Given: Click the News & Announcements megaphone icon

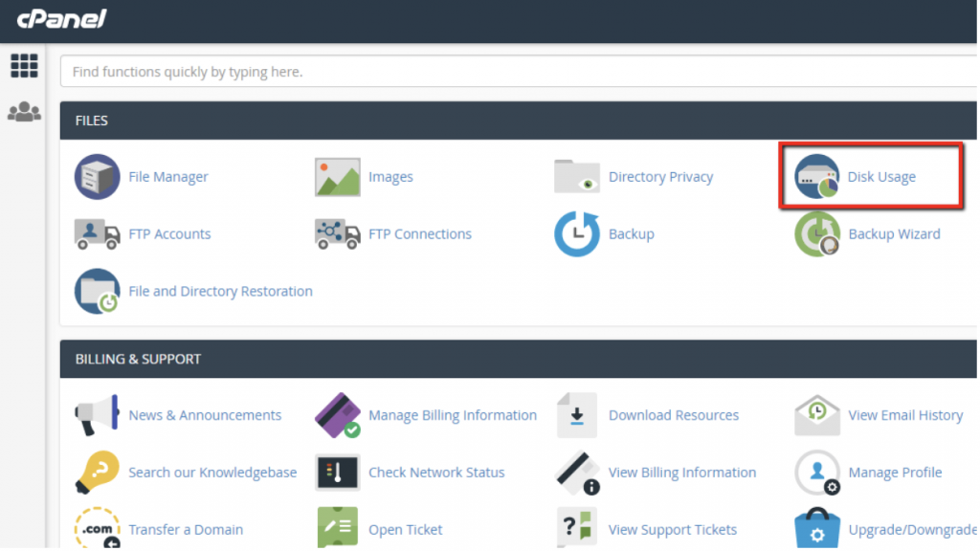Looking at the screenshot, I should (97, 415).
